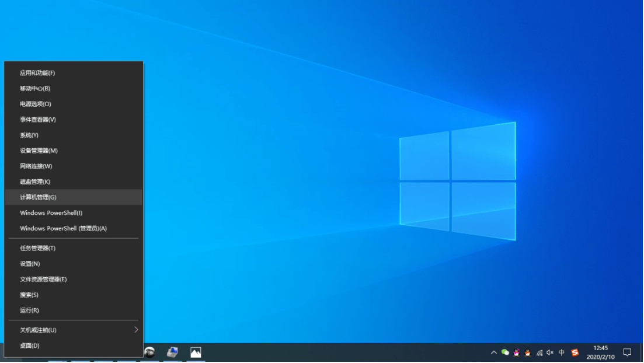Open 任务管理器(T)
Viewport: 644px width, 363px height.
click(x=74, y=249)
